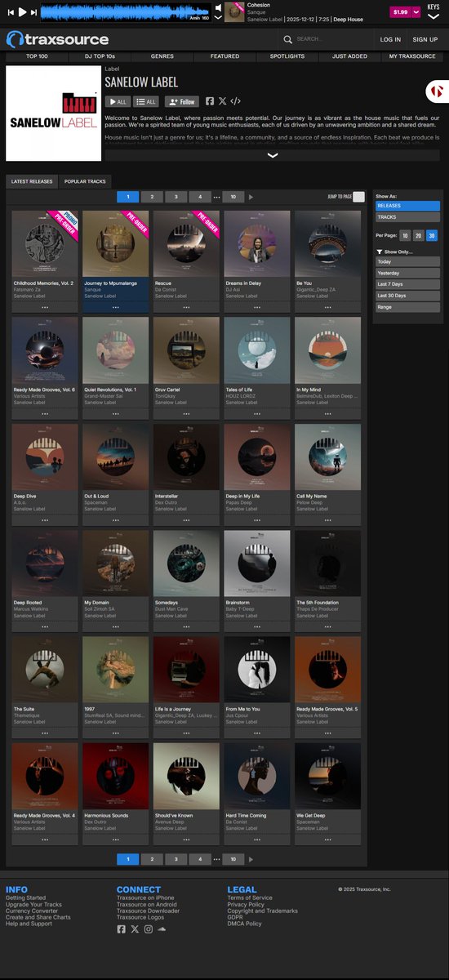Skip to previous track in player

[x=11, y=12]
